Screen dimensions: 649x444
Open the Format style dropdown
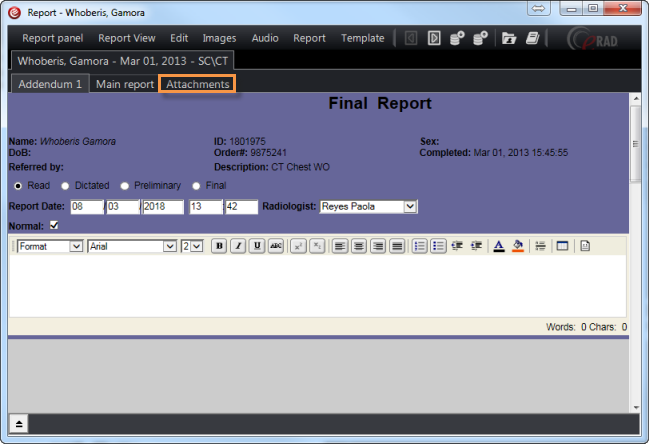(x=76, y=246)
